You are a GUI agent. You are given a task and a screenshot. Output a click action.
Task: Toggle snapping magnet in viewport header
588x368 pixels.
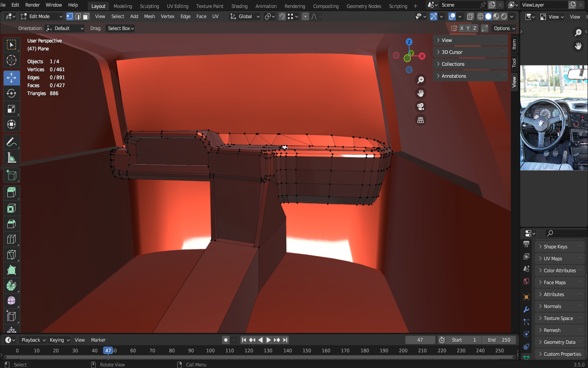pyautogui.click(x=282, y=16)
